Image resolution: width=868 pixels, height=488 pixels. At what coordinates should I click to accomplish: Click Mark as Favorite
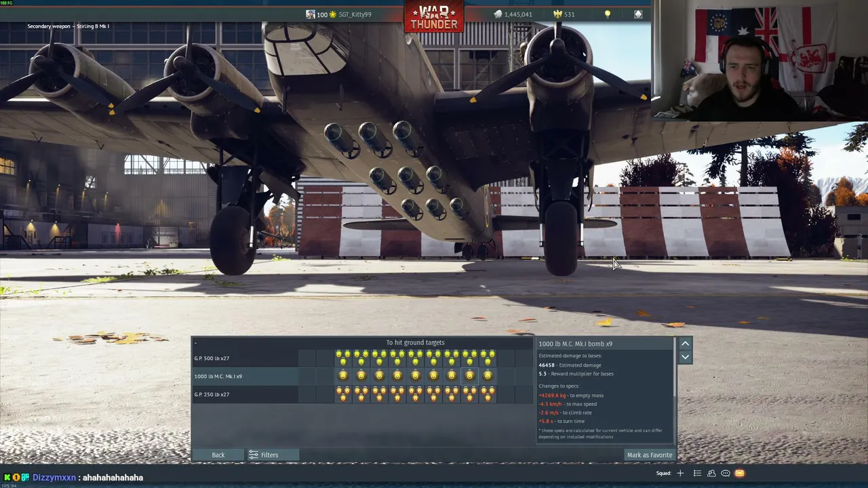pyautogui.click(x=650, y=455)
